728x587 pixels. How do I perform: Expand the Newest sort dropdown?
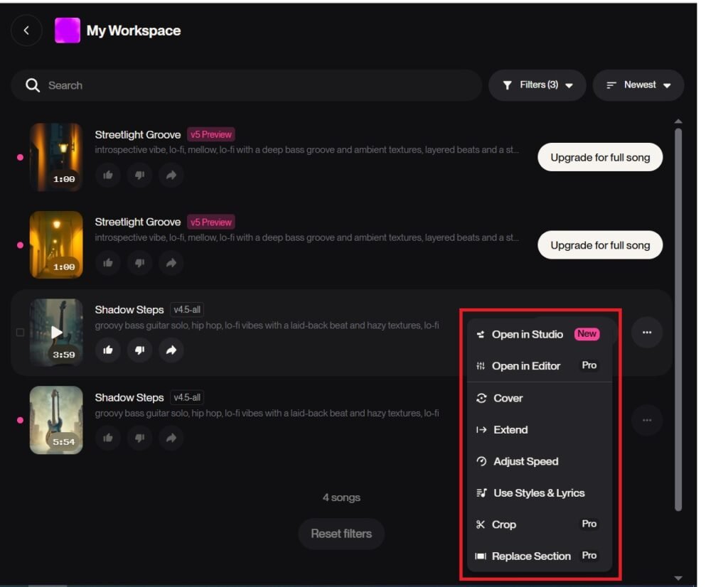tap(638, 85)
